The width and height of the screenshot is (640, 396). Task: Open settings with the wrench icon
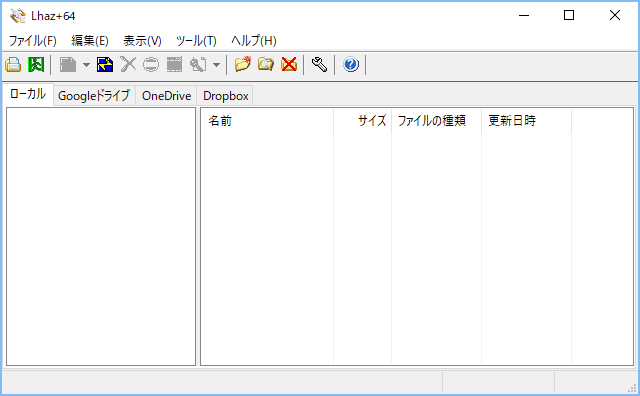pos(319,65)
